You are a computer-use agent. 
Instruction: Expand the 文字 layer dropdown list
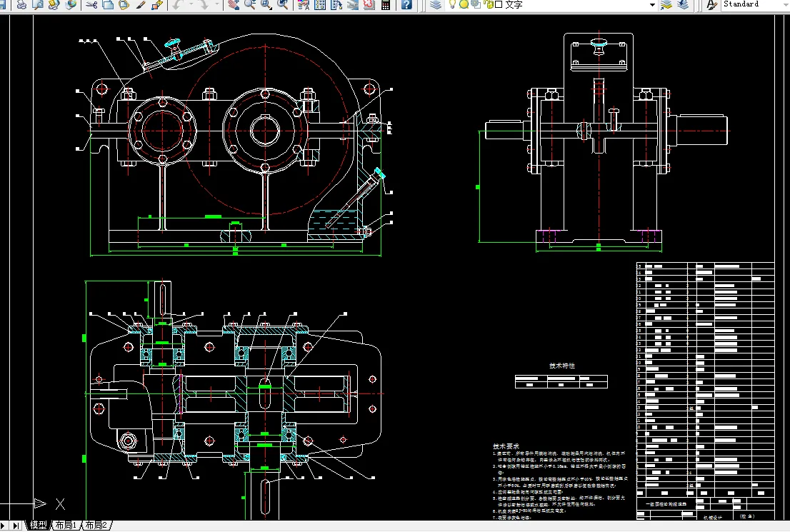652,4
